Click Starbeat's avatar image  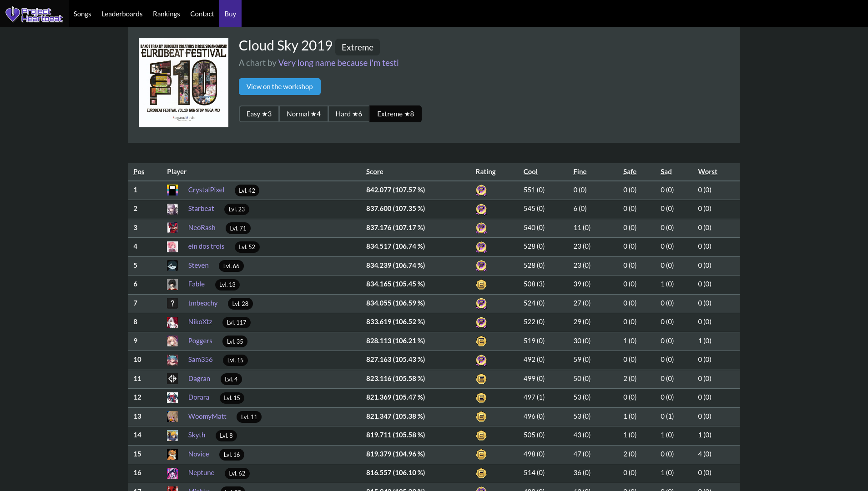172,209
